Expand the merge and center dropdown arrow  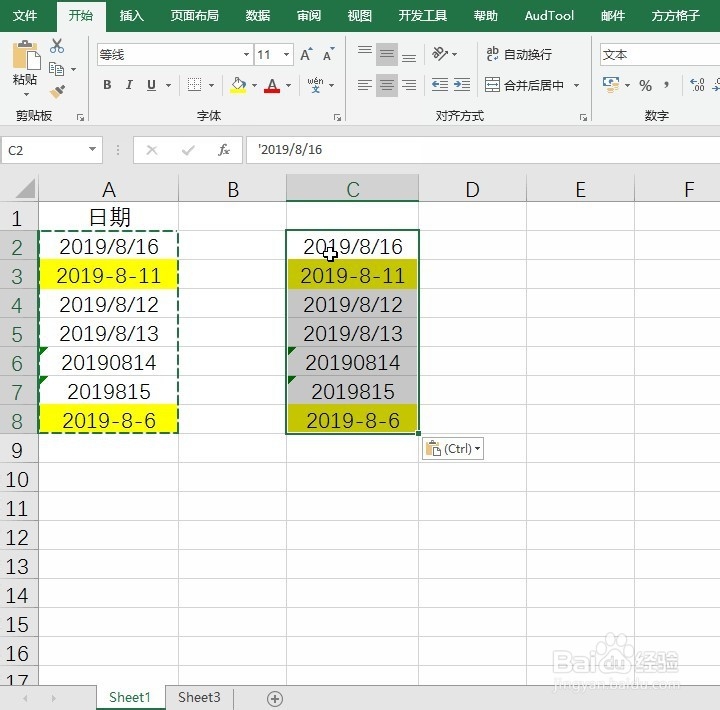(x=576, y=85)
